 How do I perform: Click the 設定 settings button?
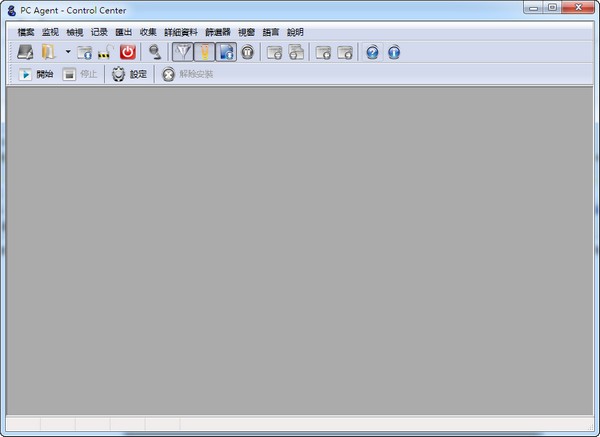point(129,74)
